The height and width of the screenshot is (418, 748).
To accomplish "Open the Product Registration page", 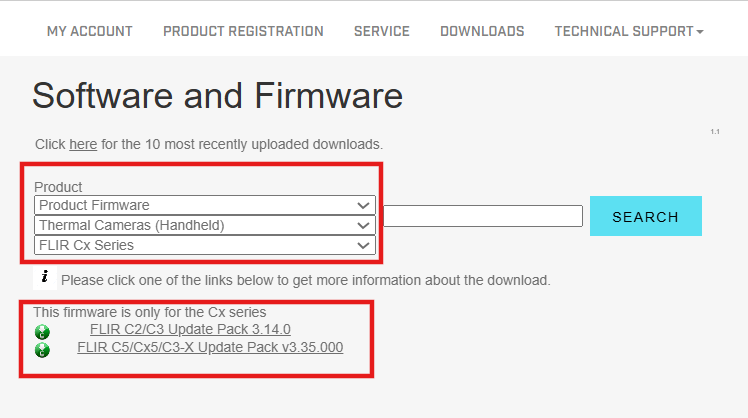I will pyautogui.click(x=243, y=31).
